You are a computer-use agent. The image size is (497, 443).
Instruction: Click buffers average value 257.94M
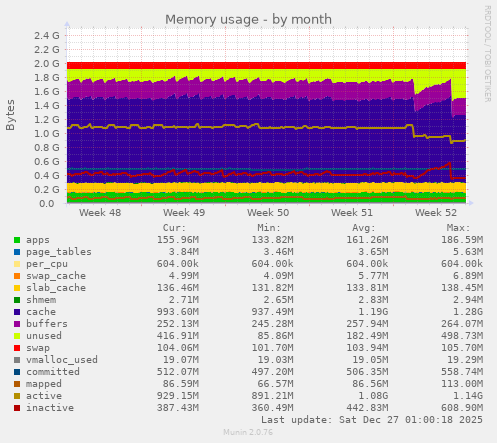point(367,324)
